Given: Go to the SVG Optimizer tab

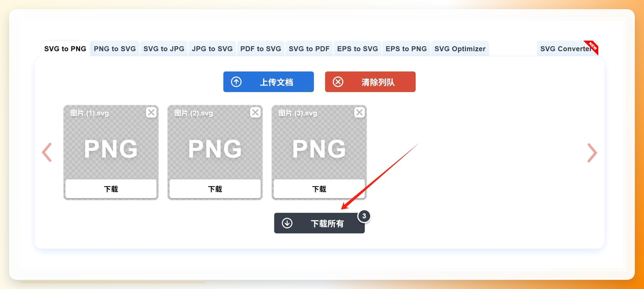Looking at the screenshot, I should click(x=460, y=48).
